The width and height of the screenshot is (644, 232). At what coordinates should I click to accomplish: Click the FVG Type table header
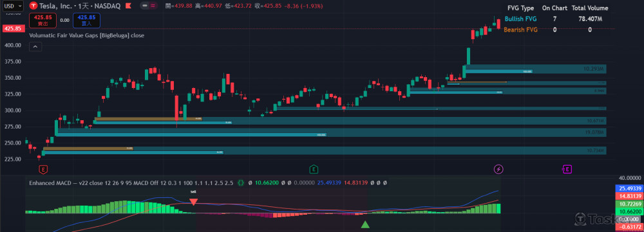pyautogui.click(x=521, y=8)
